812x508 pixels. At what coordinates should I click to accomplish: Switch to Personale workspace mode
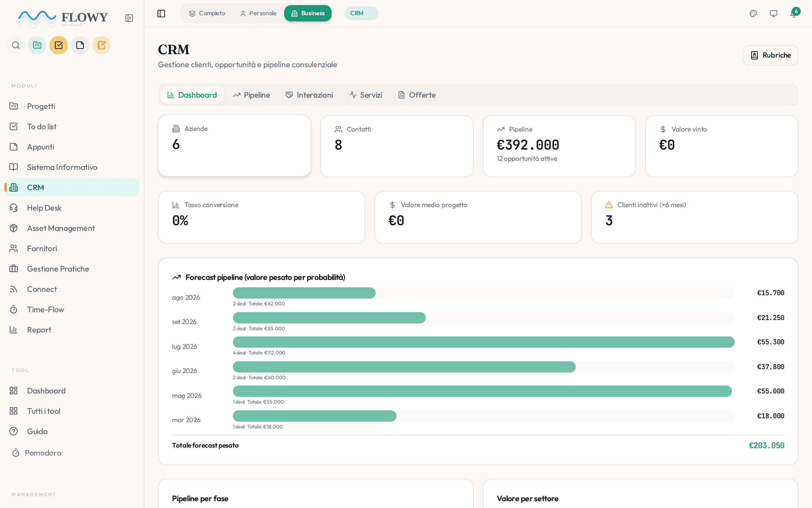(258, 14)
